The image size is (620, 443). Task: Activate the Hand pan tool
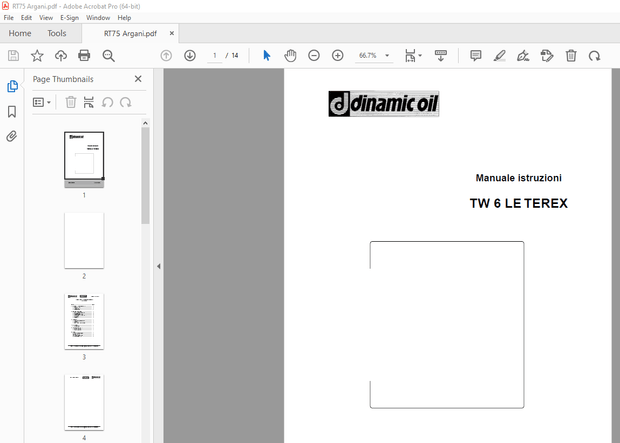pyautogui.click(x=290, y=55)
